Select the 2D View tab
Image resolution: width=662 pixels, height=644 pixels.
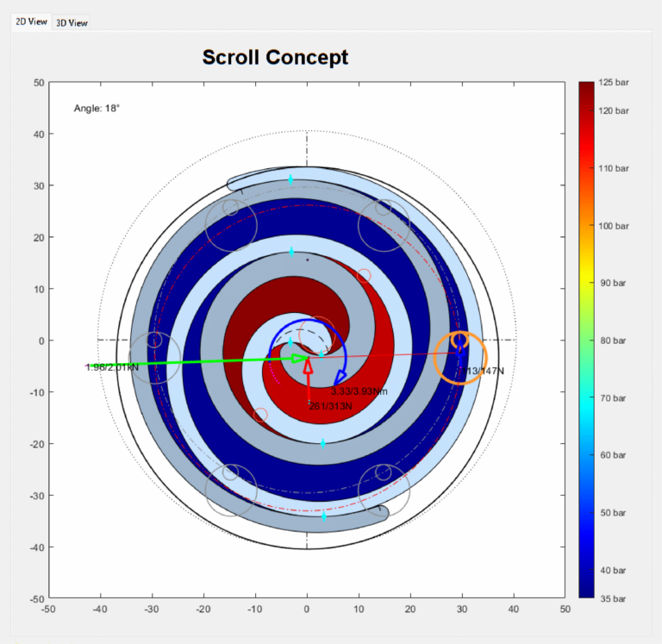click(x=31, y=22)
